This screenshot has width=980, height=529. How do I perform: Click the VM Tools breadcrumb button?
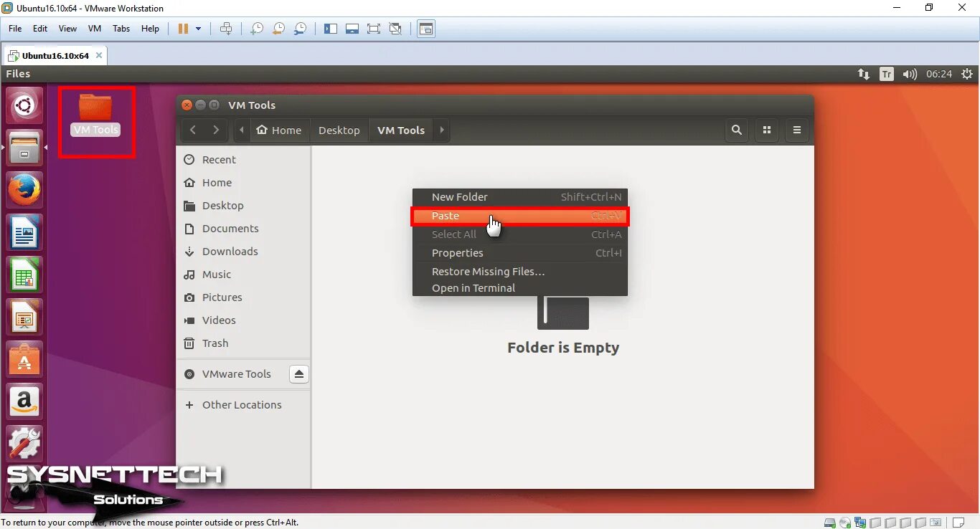point(401,130)
